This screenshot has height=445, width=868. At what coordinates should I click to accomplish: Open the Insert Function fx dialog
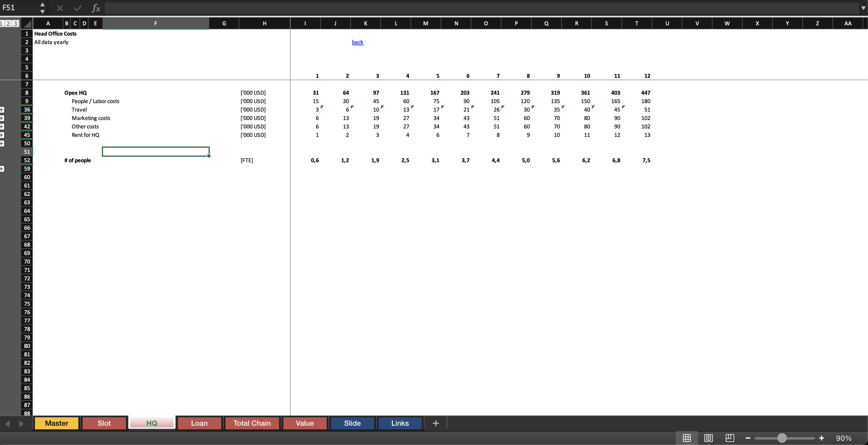pos(96,8)
